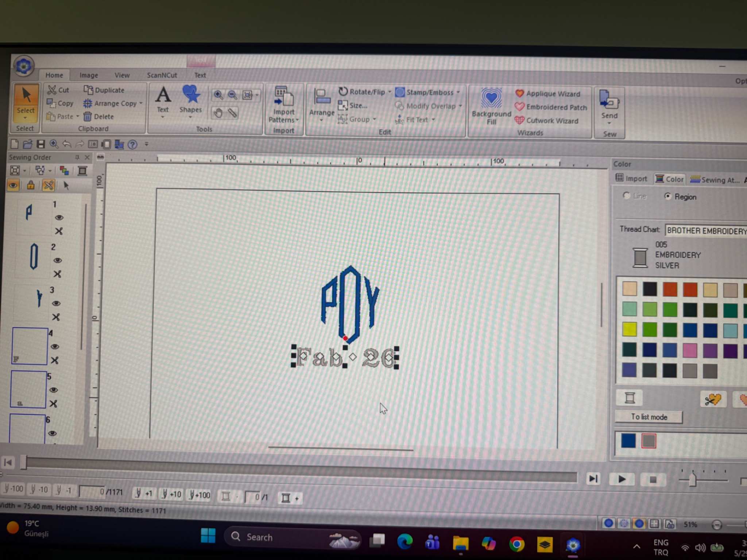The width and height of the screenshot is (747, 560).
Task: Pick the yellow thread swatch
Action: click(x=629, y=329)
